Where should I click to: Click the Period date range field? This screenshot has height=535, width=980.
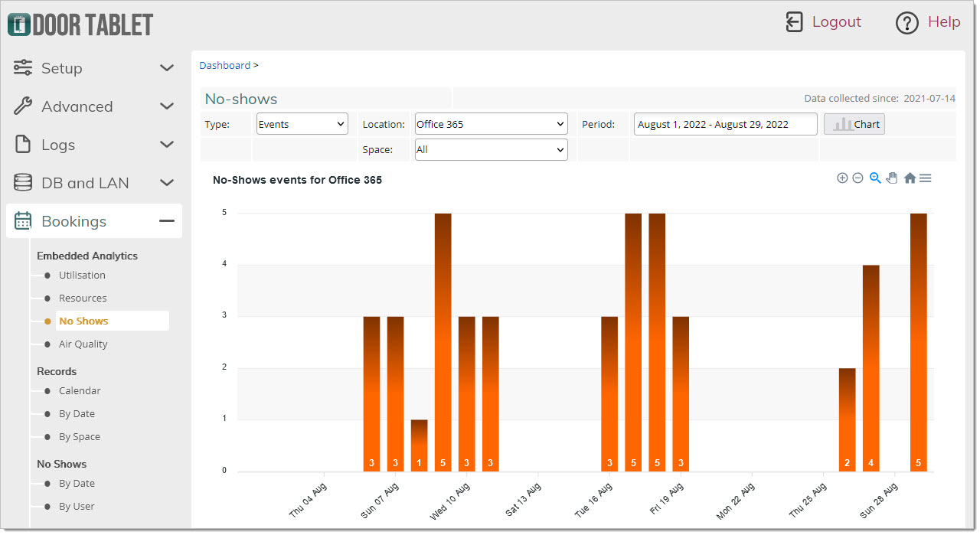pyautogui.click(x=726, y=124)
